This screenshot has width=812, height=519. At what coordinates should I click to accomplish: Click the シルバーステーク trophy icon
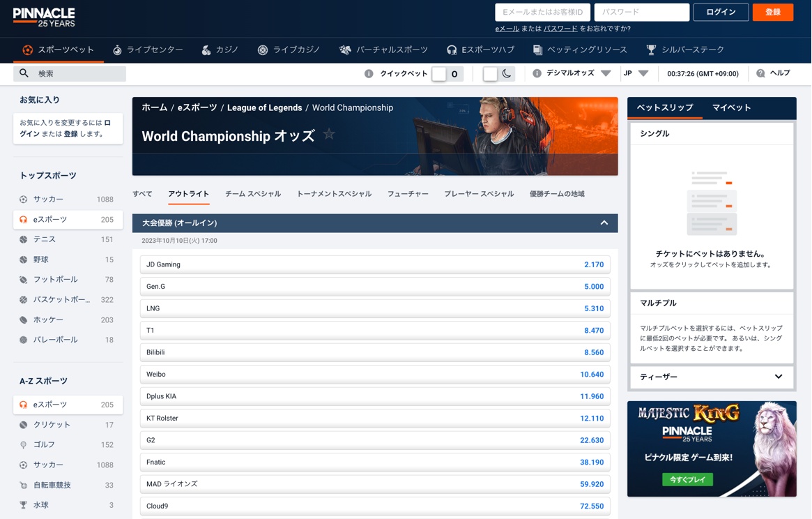click(x=651, y=50)
